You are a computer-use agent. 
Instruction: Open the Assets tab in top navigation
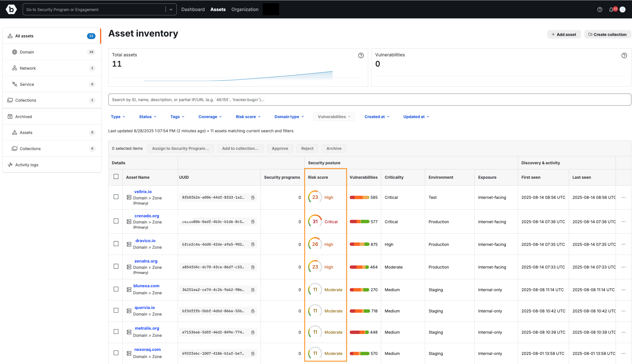(x=218, y=10)
